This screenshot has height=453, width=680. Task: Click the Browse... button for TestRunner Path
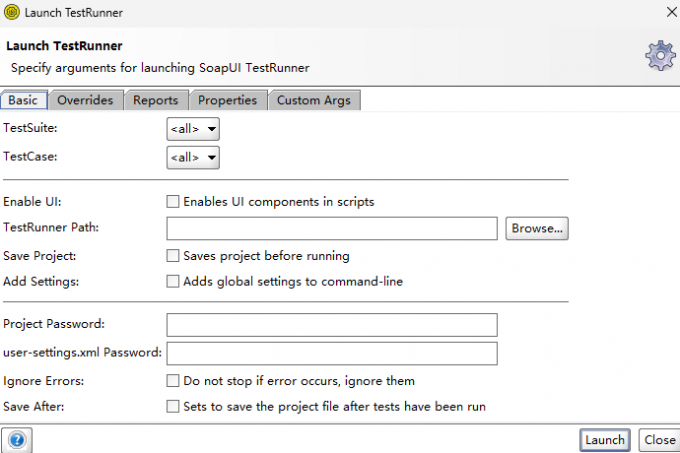click(537, 228)
